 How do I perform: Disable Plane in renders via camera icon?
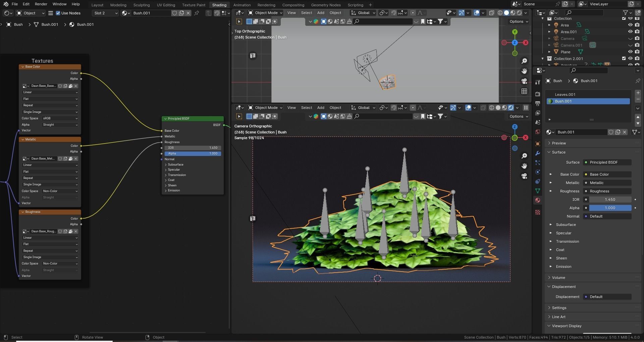pyautogui.click(x=637, y=52)
